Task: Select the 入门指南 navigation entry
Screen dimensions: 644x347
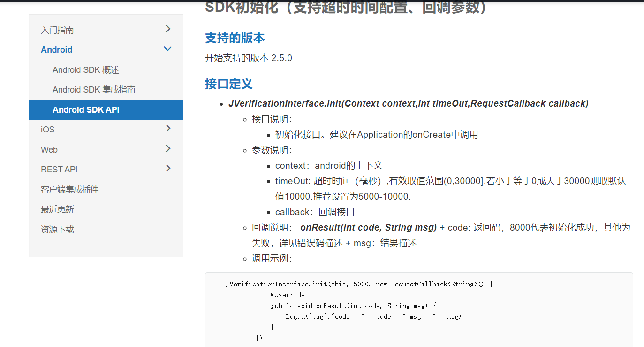Action: (57, 29)
